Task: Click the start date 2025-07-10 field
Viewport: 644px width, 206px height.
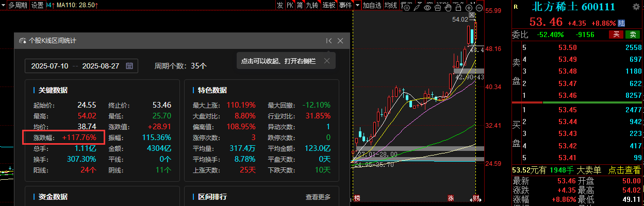Action: point(49,66)
